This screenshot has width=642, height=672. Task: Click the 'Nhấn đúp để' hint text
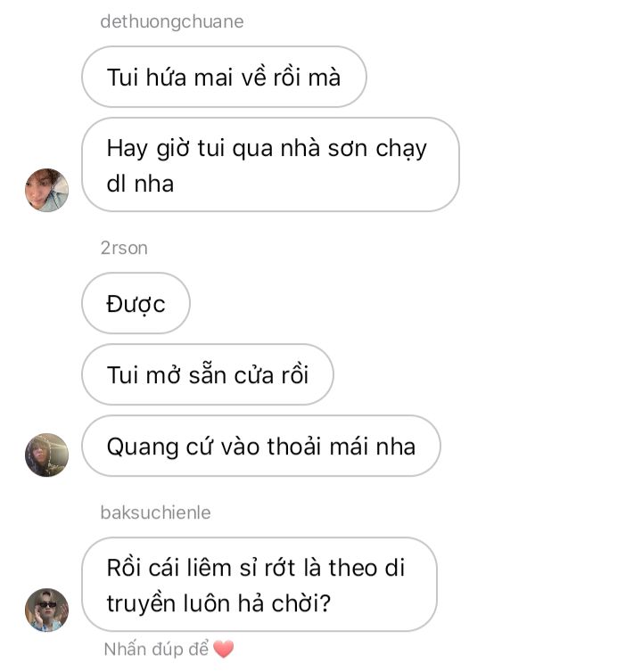tap(157, 650)
